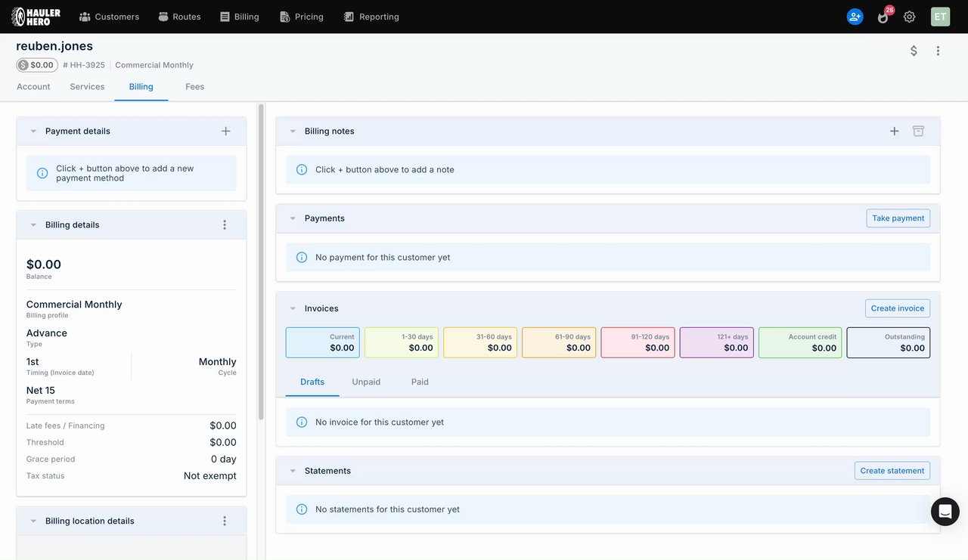Select the Unpaid invoices tab
This screenshot has width=968, height=560.
pos(366,382)
